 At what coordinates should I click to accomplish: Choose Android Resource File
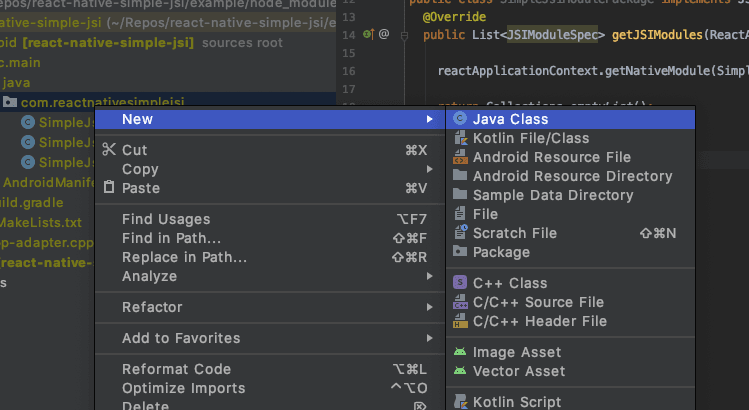[x=570, y=157]
